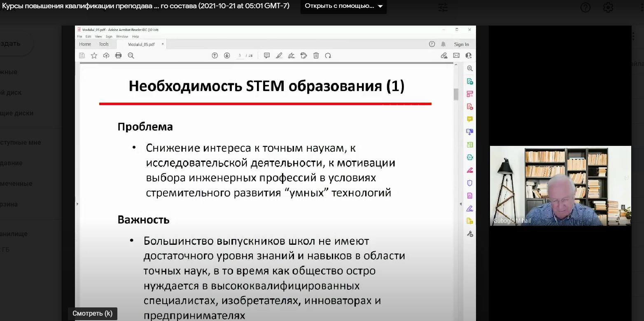Screen dimensions: 644x321
Task: Select the Highlight text pen tool
Action: tap(279, 56)
